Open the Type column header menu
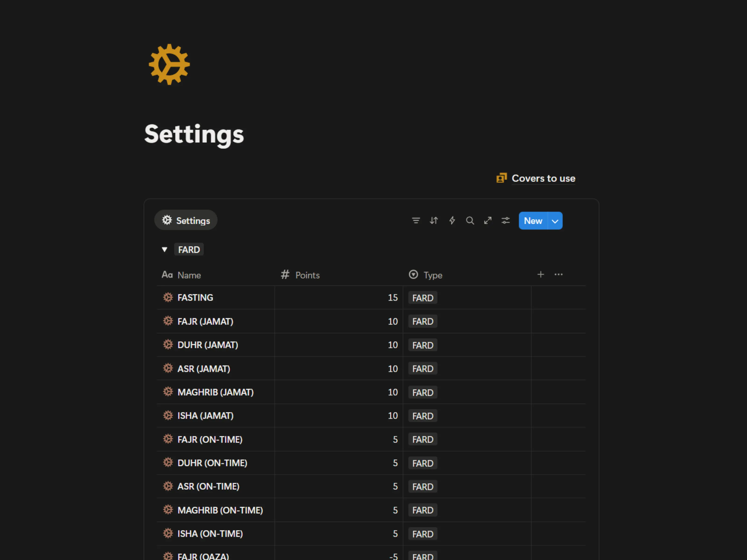Viewport: 747px width, 560px height. (433, 275)
